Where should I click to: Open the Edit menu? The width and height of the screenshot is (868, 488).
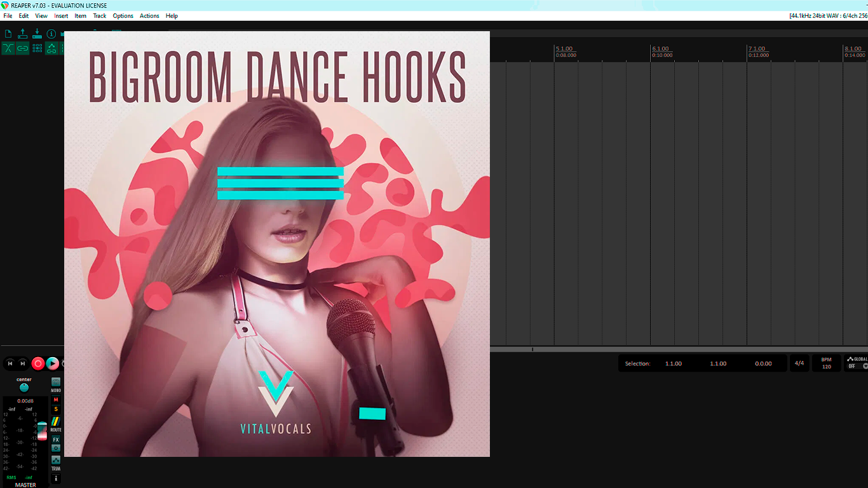tap(24, 16)
